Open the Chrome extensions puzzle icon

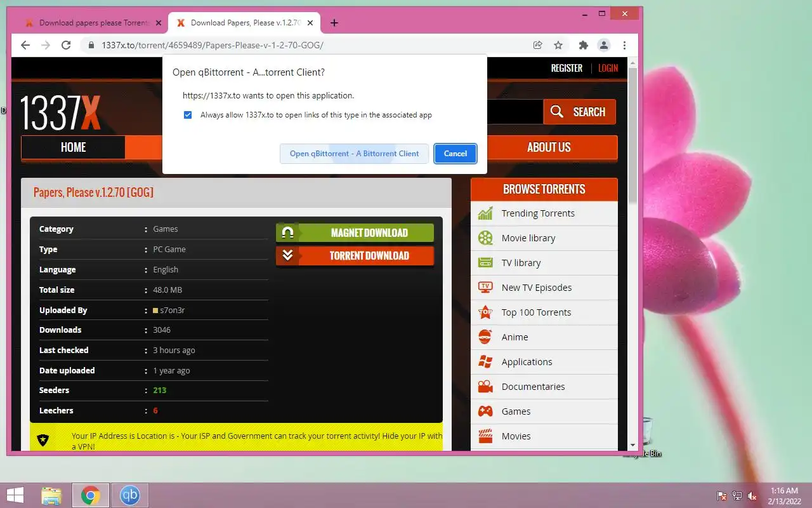pos(584,45)
